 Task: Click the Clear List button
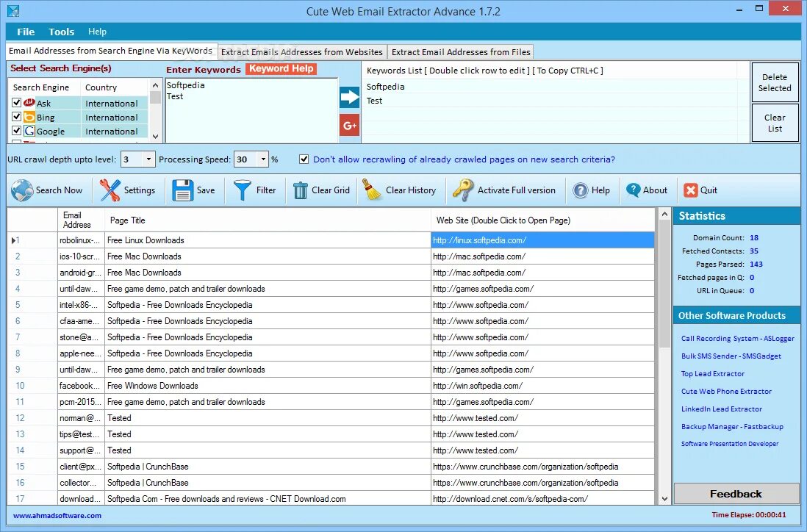coord(775,123)
